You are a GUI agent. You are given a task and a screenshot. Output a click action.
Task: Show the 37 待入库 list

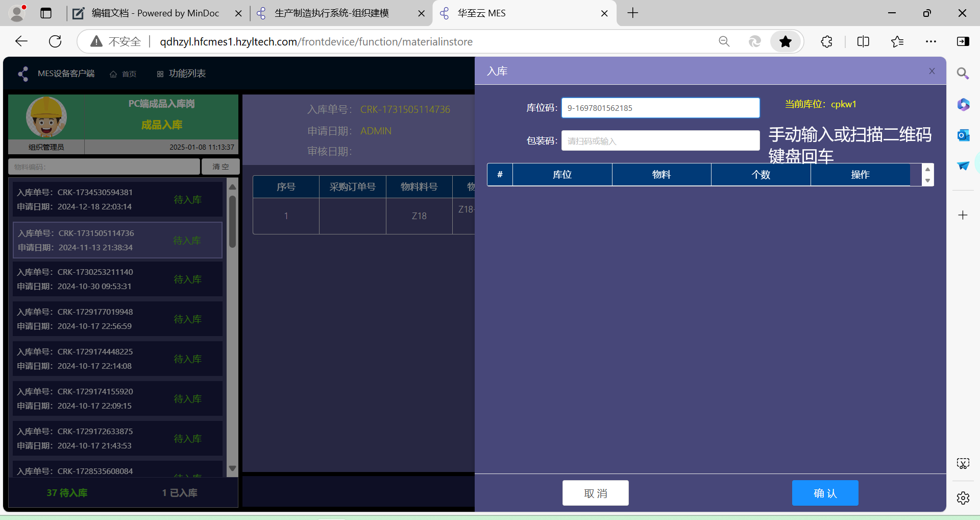[x=67, y=493]
